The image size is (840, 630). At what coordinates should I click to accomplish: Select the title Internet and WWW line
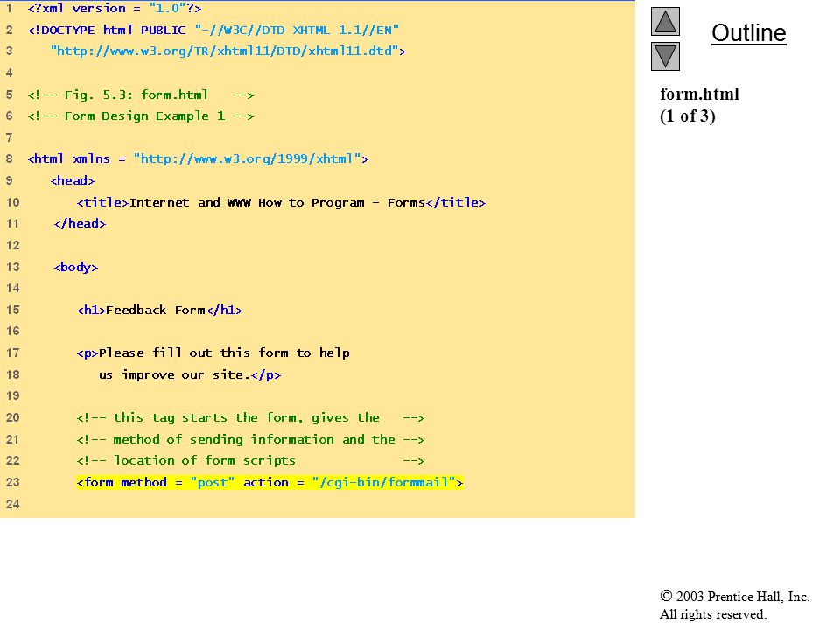click(x=281, y=202)
